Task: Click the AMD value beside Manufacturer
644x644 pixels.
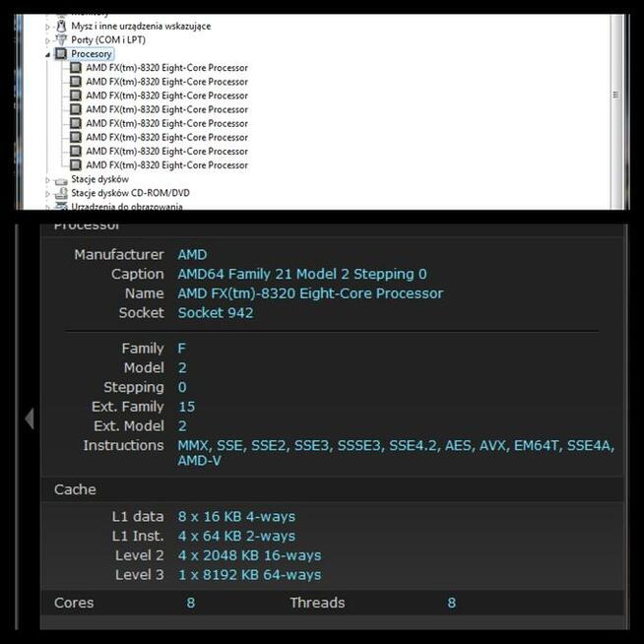Action: tap(192, 255)
